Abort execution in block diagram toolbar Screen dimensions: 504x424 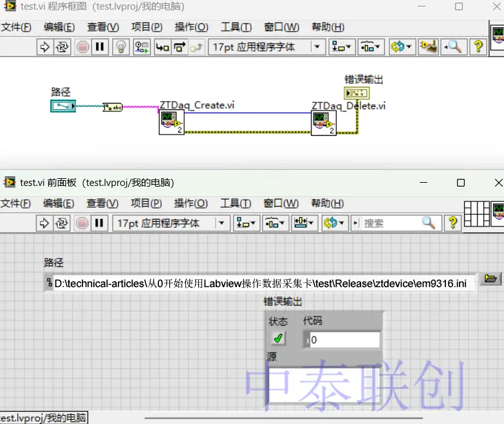click(82, 47)
